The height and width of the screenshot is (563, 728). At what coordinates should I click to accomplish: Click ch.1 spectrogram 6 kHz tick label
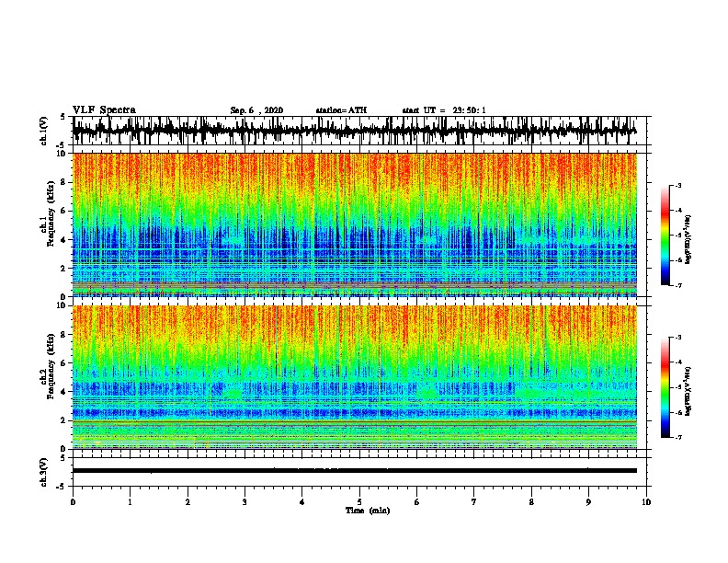coord(64,211)
